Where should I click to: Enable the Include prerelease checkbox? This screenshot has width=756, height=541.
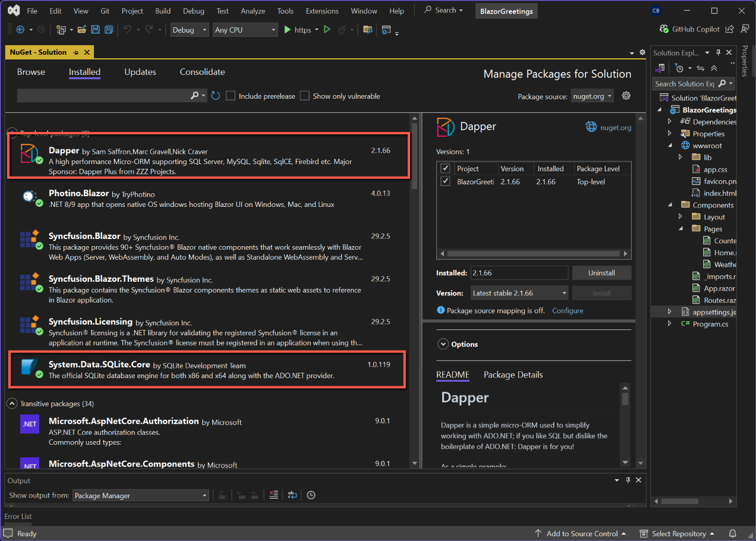(x=231, y=96)
